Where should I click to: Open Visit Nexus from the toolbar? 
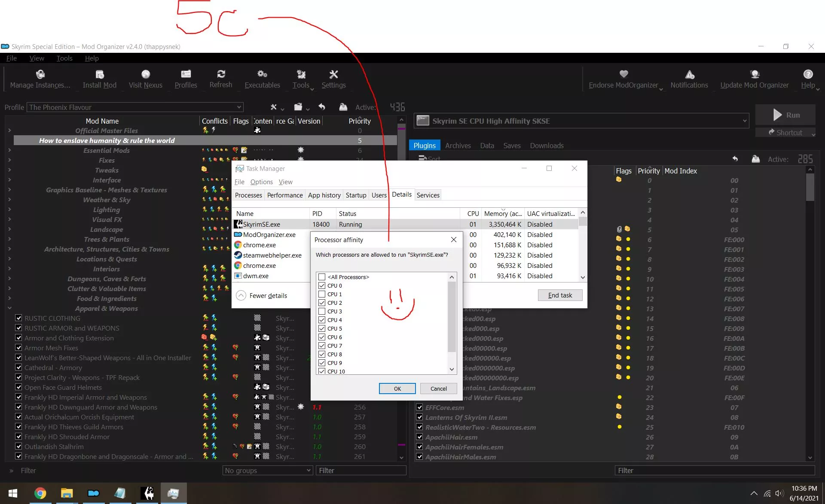(146, 79)
